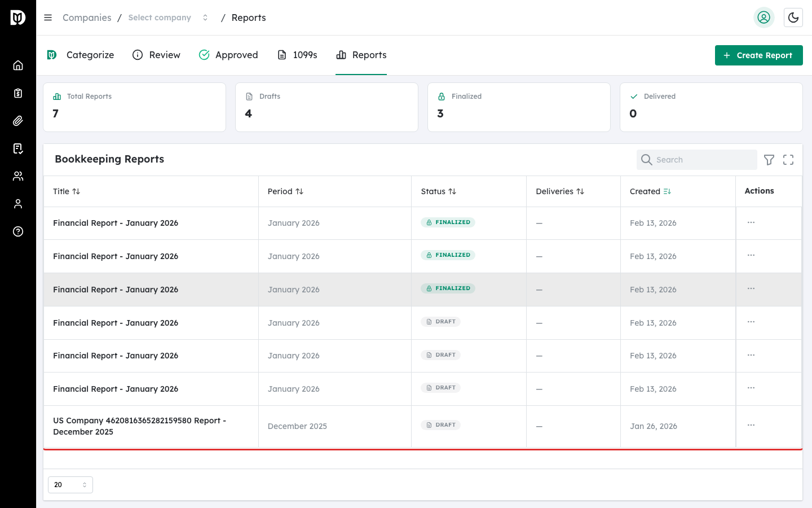Toggle dark mode with the moon icon
The height and width of the screenshot is (508, 812).
pos(793,17)
